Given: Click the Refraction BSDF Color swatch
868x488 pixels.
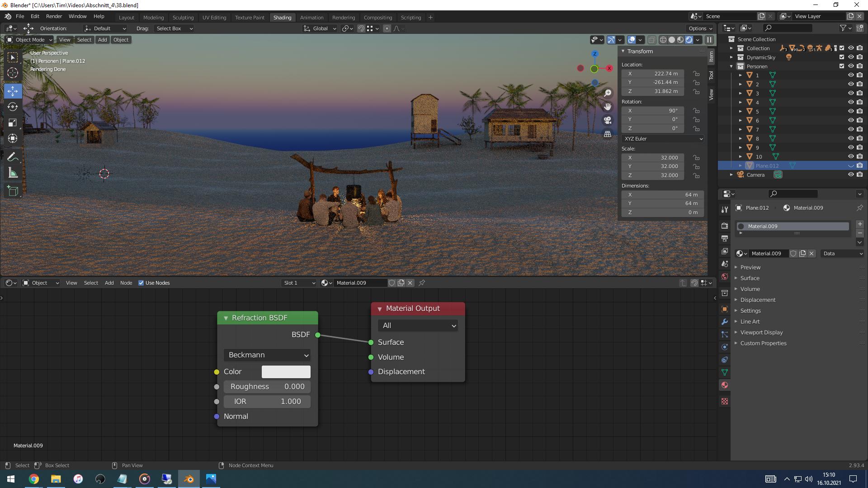Looking at the screenshot, I should coord(286,372).
